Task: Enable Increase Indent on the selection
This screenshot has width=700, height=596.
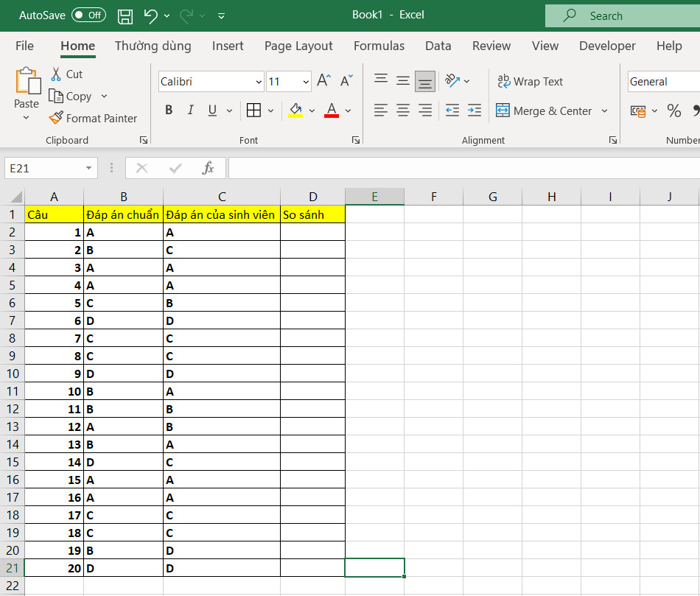Action: point(474,110)
